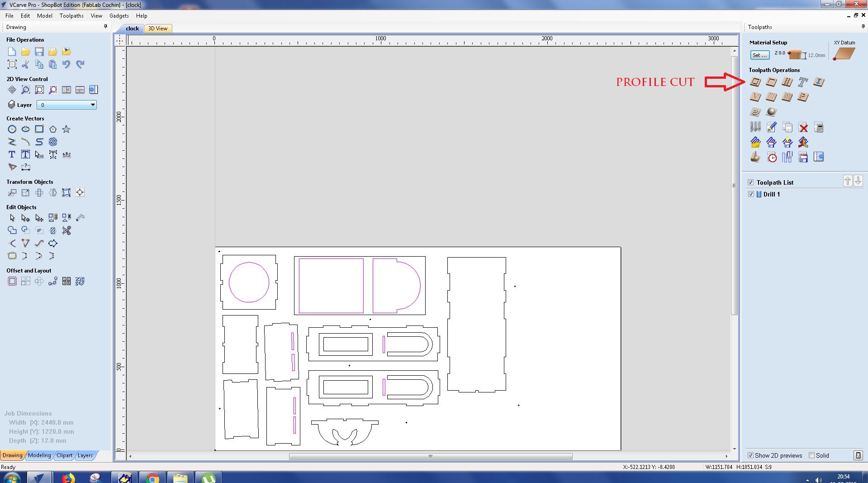The width and height of the screenshot is (868, 483).
Task: Open the Layer dropdown
Action: [x=66, y=105]
